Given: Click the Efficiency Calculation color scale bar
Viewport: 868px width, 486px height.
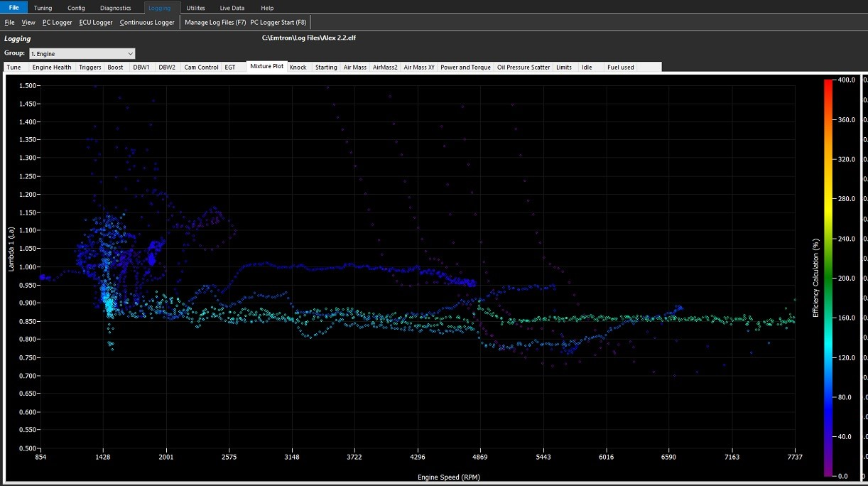Looking at the screenshot, I should (828, 277).
